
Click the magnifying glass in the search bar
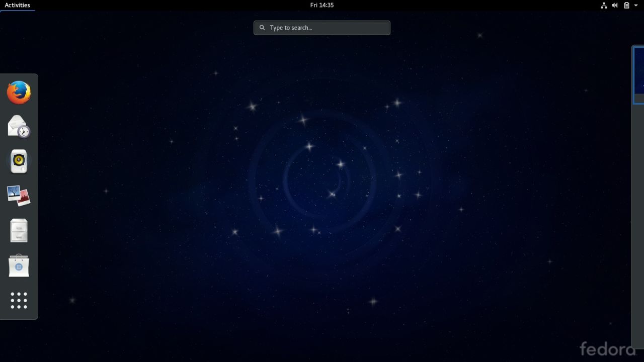pyautogui.click(x=262, y=28)
